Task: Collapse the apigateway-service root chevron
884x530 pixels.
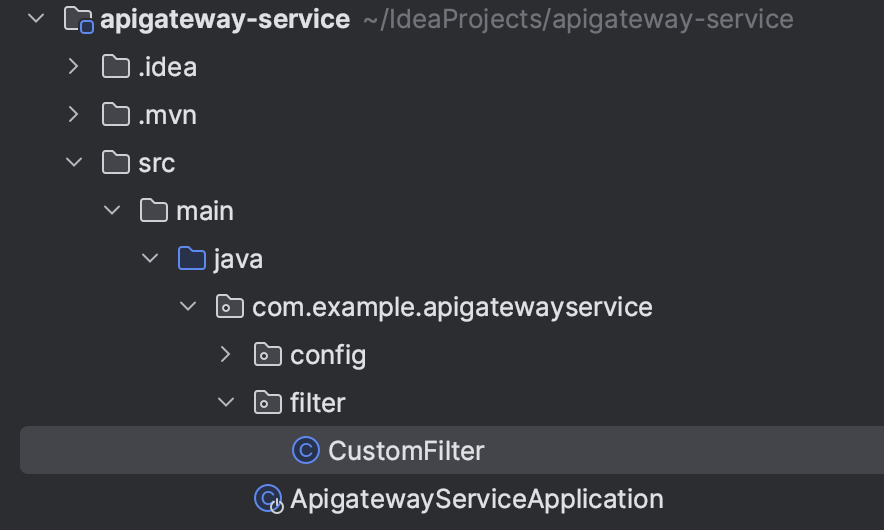Action: 36,19
